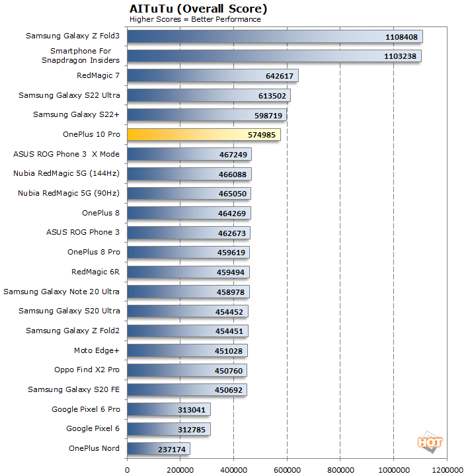Select the OnePlus 10 Pro label

[91, 134]
